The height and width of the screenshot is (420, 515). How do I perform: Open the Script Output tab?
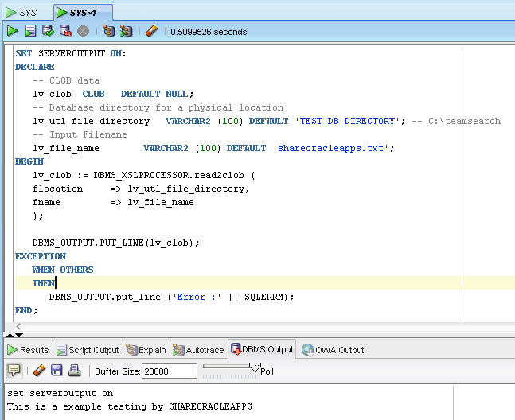pos(88,350)
